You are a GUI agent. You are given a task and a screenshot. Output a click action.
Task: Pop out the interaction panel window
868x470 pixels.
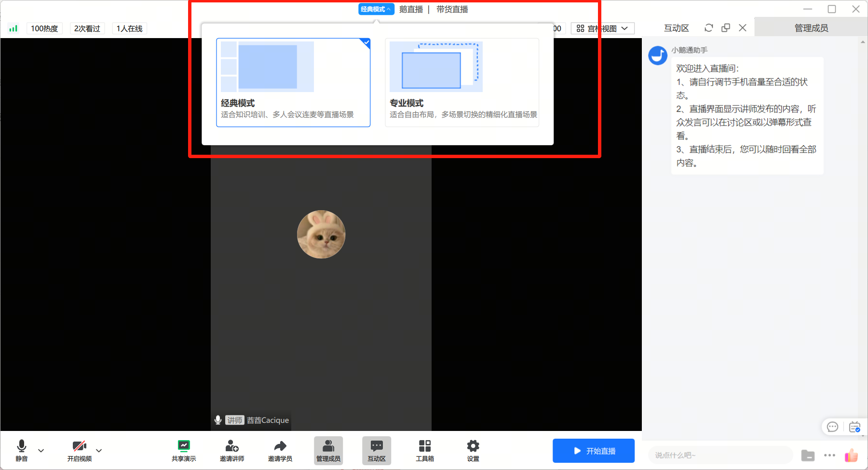pos(725,27)
